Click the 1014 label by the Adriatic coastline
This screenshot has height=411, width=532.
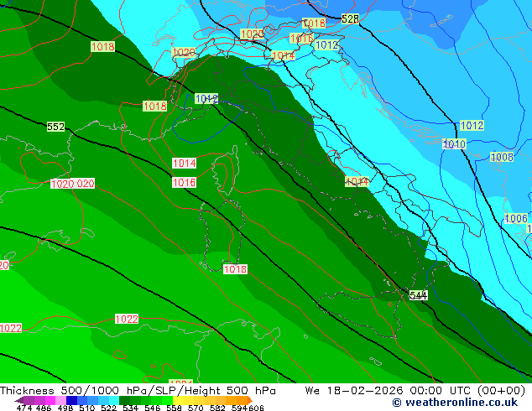(x=357, y=182)
